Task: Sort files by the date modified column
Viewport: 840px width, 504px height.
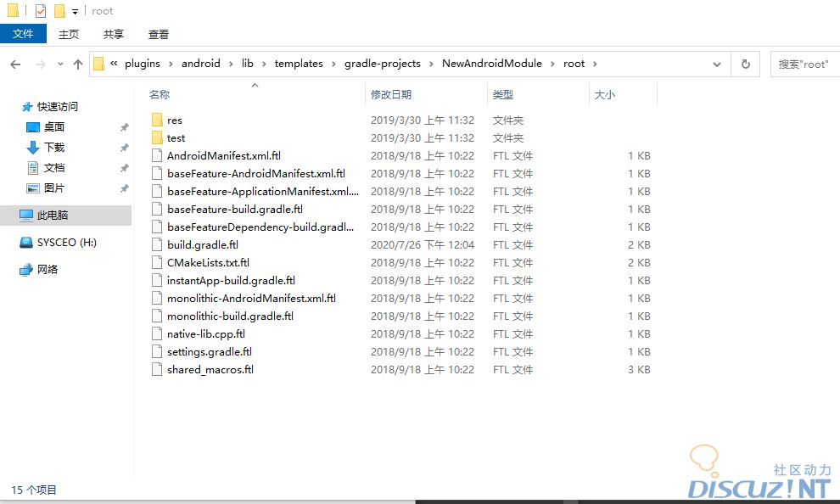Action: tap(391, 95)
